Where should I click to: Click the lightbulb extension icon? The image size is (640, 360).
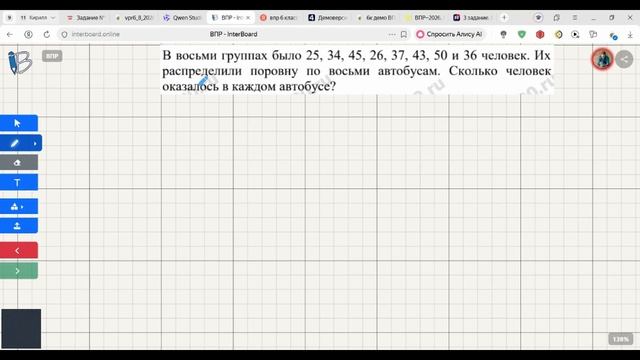pos(503,35)
